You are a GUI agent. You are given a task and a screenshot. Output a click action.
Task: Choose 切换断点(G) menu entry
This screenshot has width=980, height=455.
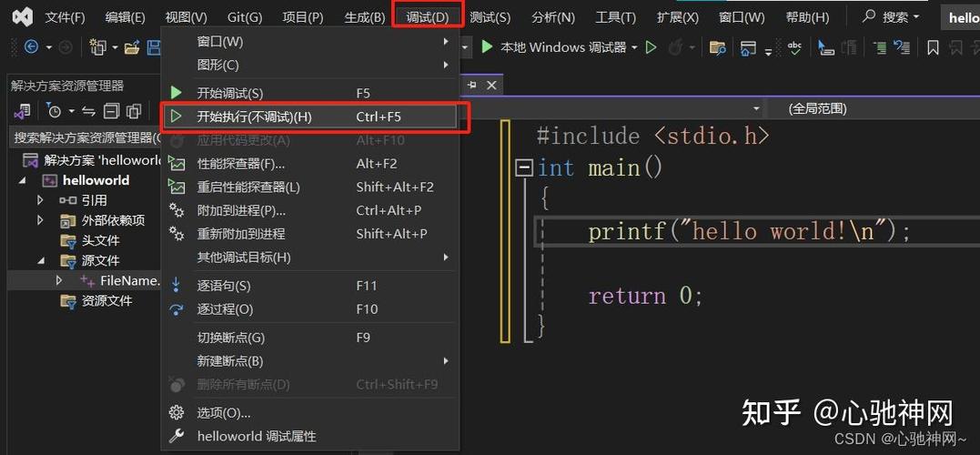(x=309, y=338)
